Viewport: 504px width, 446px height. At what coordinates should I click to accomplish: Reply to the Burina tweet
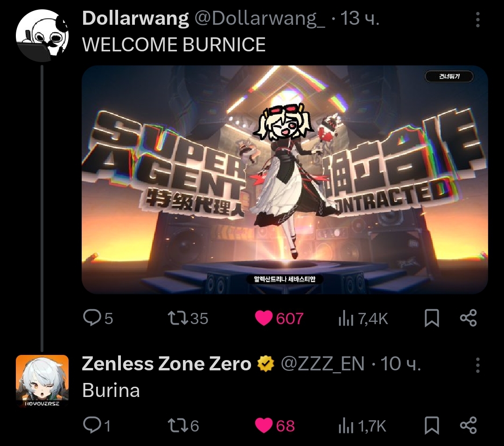coord(97,425)
